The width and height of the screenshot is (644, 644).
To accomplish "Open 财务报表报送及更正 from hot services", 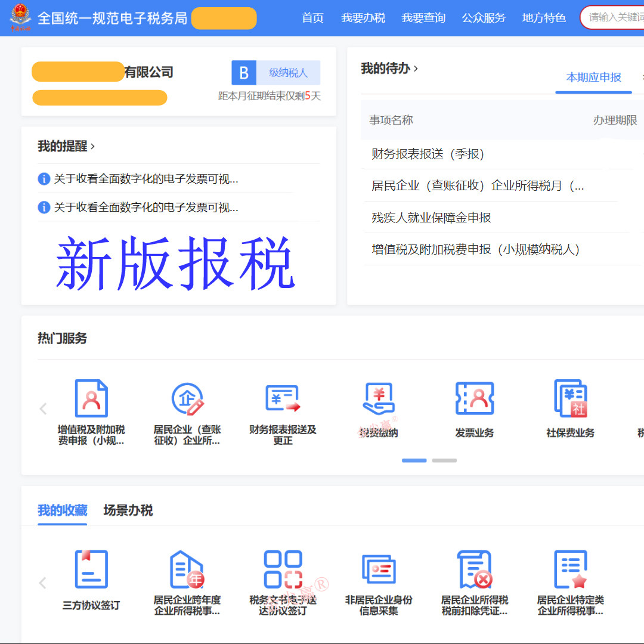I will pos(282,398).
